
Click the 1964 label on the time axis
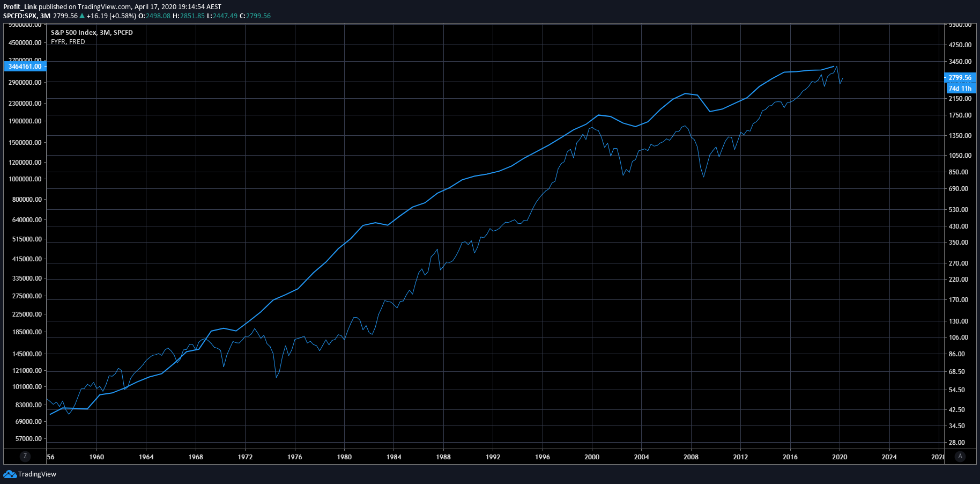146,457
